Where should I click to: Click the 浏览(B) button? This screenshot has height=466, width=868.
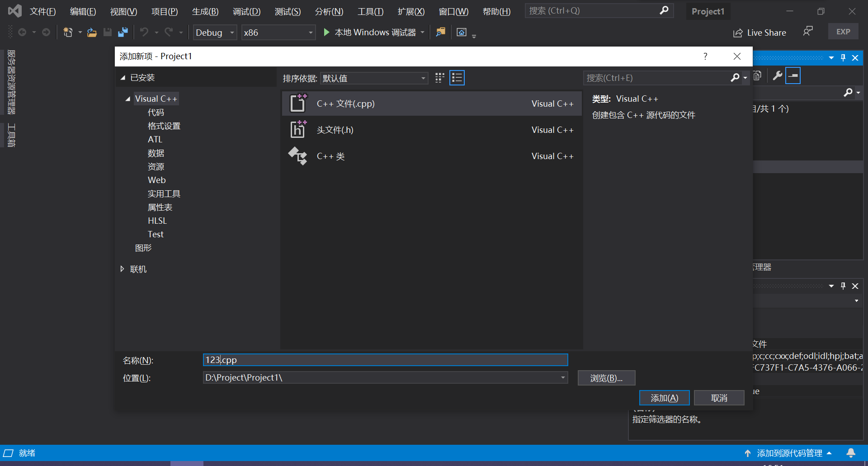606,378
